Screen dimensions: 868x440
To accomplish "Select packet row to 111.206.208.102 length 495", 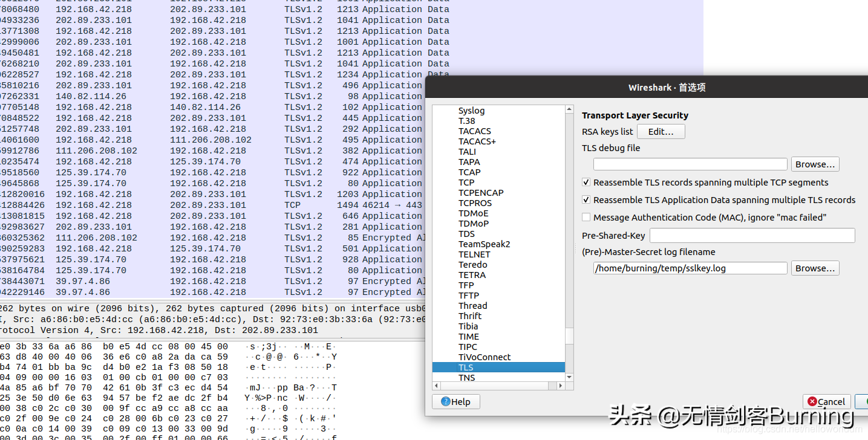I will click(212, 140).
